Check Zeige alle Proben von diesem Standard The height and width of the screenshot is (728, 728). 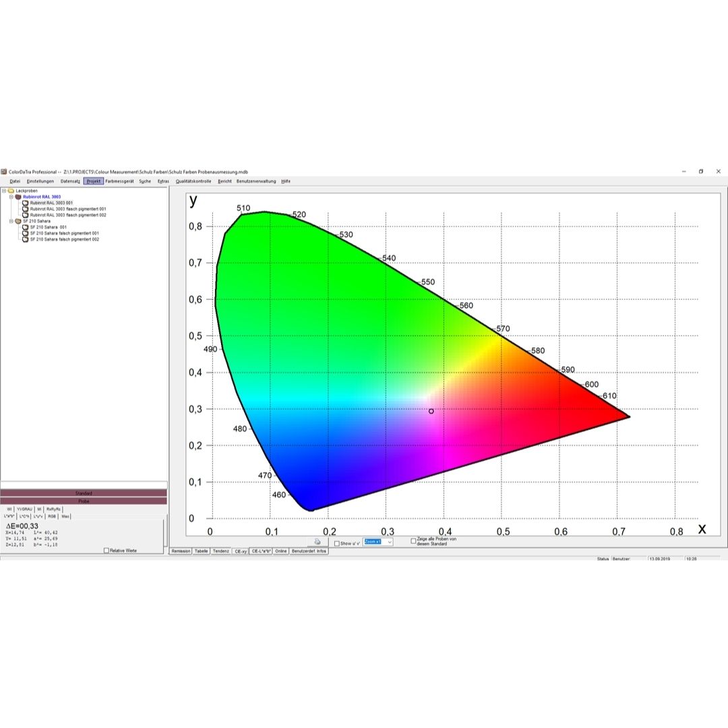coord(412,541)
